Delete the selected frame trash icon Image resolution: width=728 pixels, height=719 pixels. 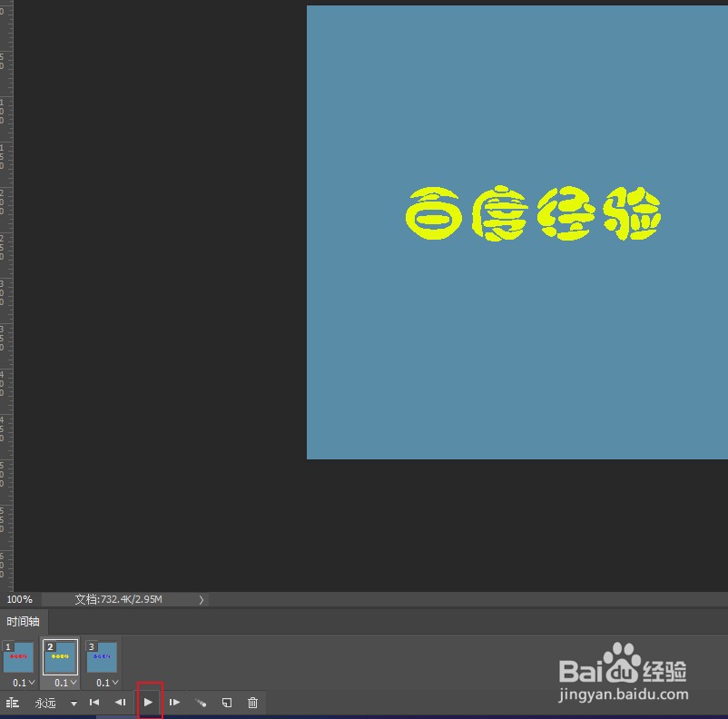(x=252, y=703)
